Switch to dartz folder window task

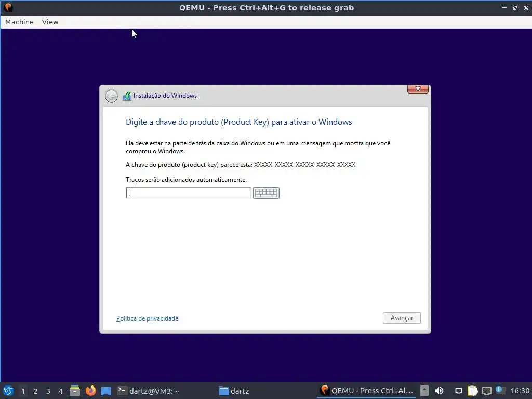(234, 391)
